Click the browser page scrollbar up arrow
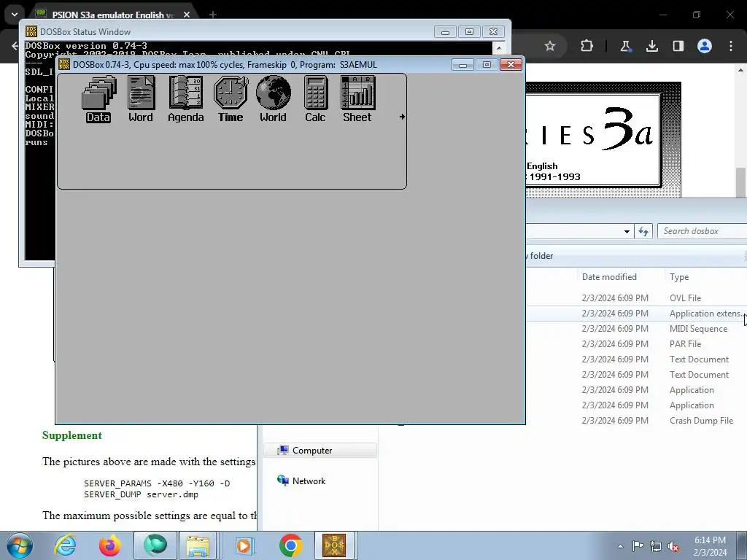Viewport: 747px width, 560px height. coord(741,69)
